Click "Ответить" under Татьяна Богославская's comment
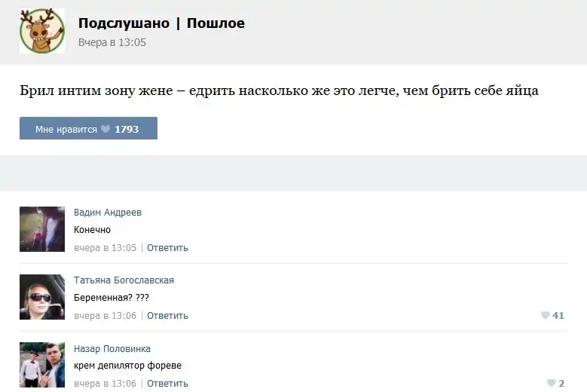Screen dimensions: 587x392 [x=167, y=316]
